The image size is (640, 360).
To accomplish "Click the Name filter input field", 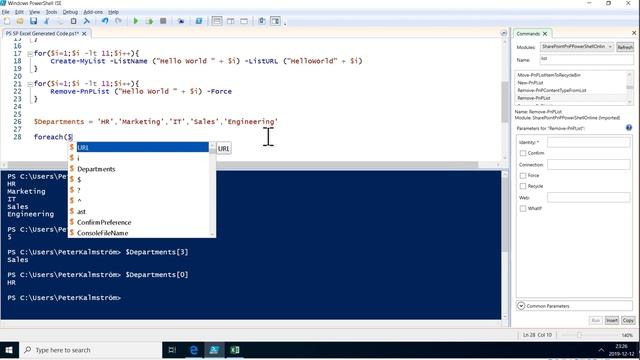I will coord(587,60).
